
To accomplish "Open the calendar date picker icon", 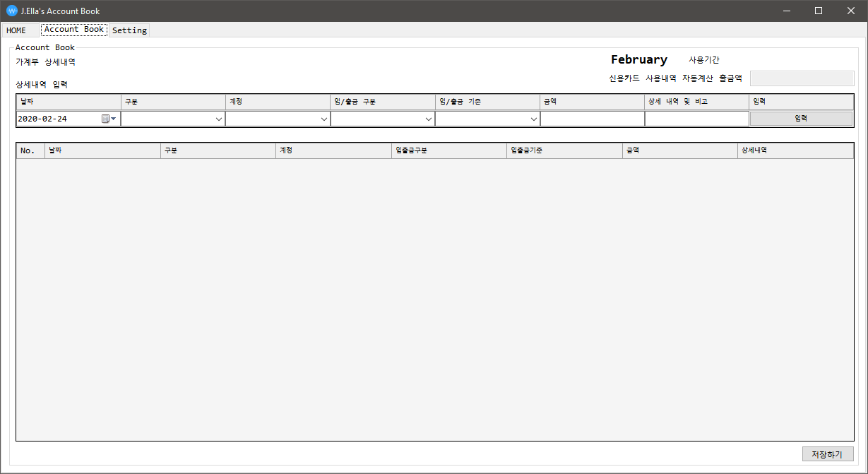I will [109, 119].
